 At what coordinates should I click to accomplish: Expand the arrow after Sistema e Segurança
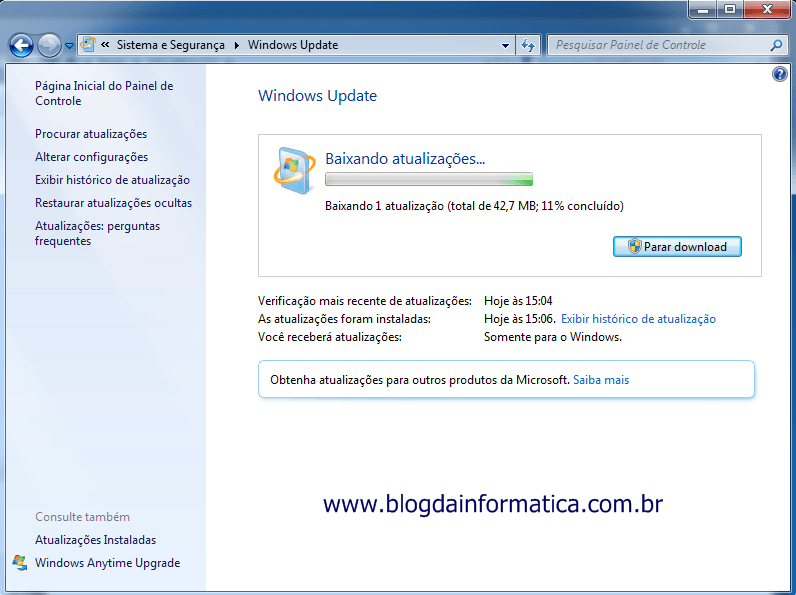tap(237, 45)
